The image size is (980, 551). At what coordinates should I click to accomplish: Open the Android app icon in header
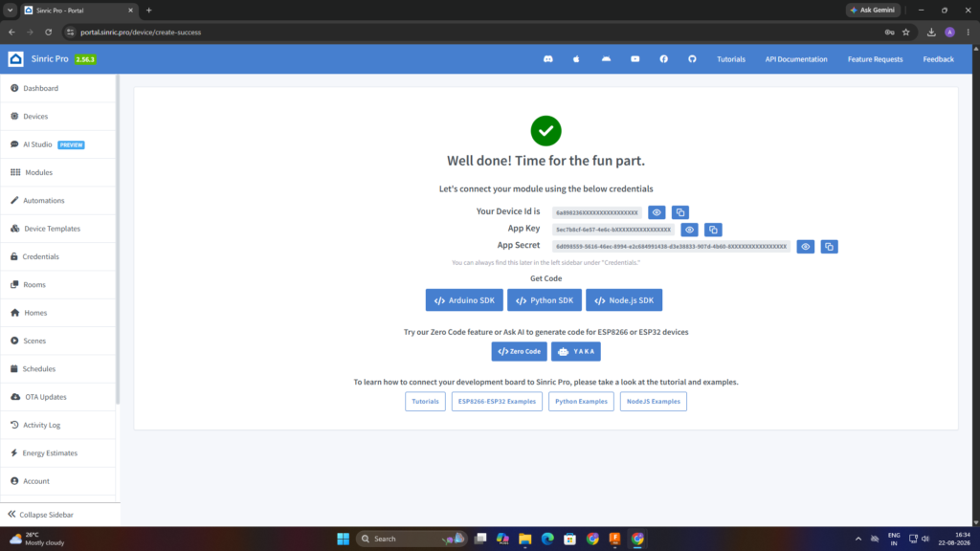(x=606, y=58)
